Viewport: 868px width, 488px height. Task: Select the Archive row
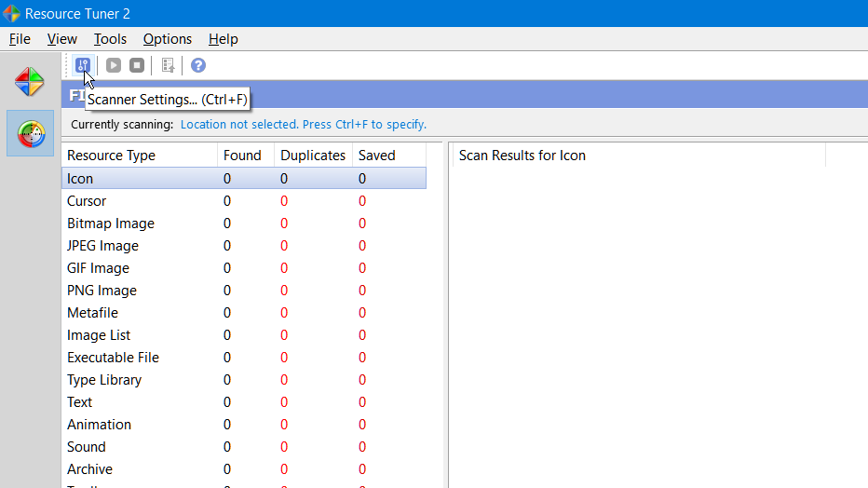244,469
